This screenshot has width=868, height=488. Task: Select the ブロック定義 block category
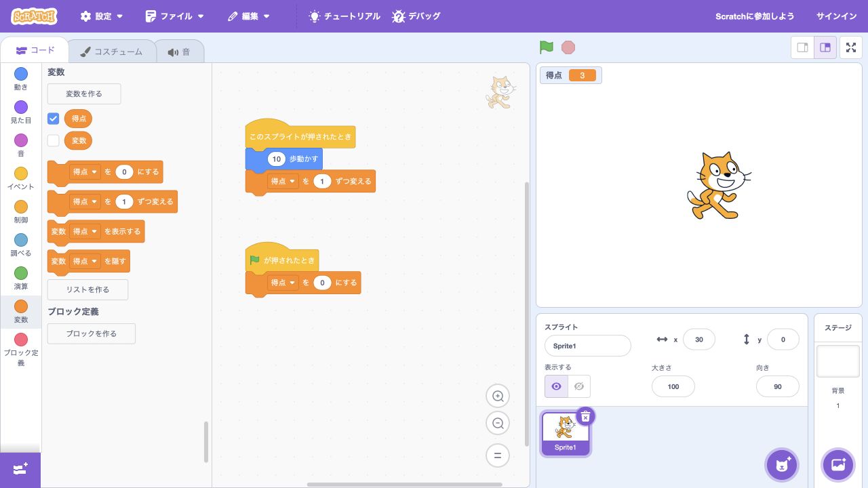click(21, 348)
